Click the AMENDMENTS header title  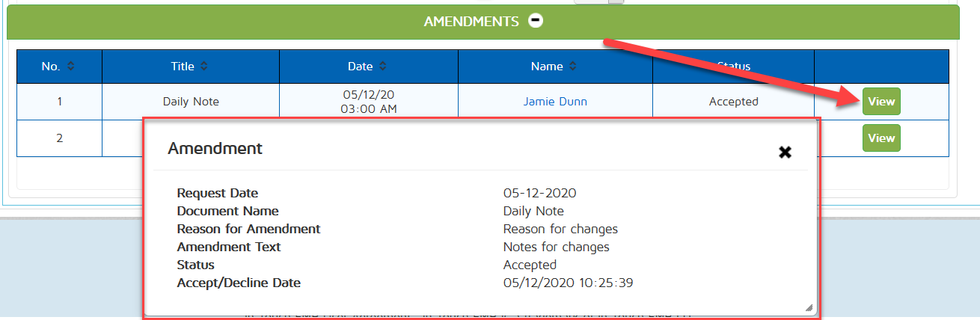click(471, 22)
